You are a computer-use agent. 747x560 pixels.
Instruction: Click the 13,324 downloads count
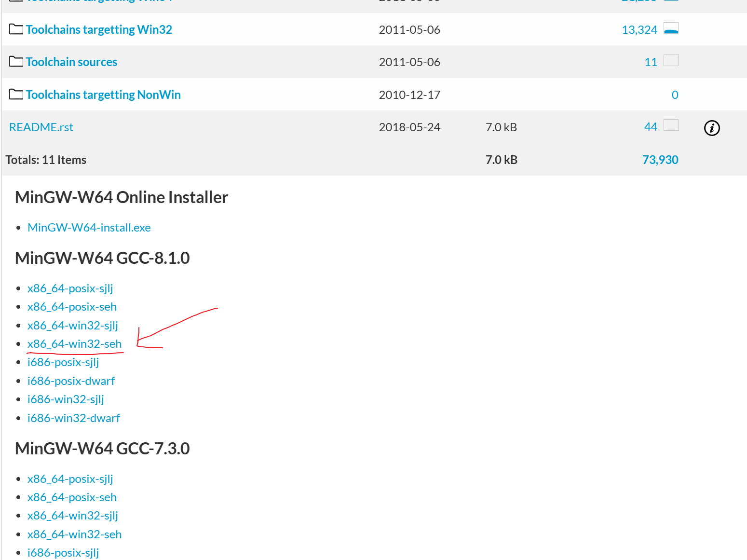click(x=639, y=30)
